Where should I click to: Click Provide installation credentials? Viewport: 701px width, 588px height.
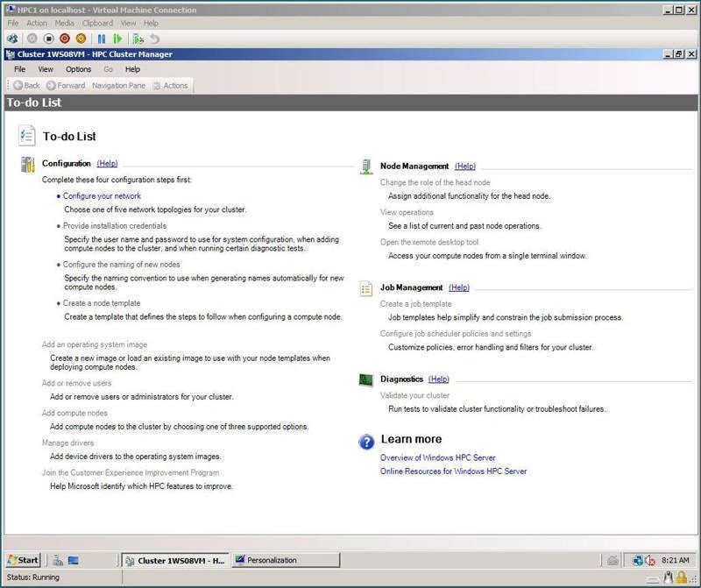coord(115,226)
